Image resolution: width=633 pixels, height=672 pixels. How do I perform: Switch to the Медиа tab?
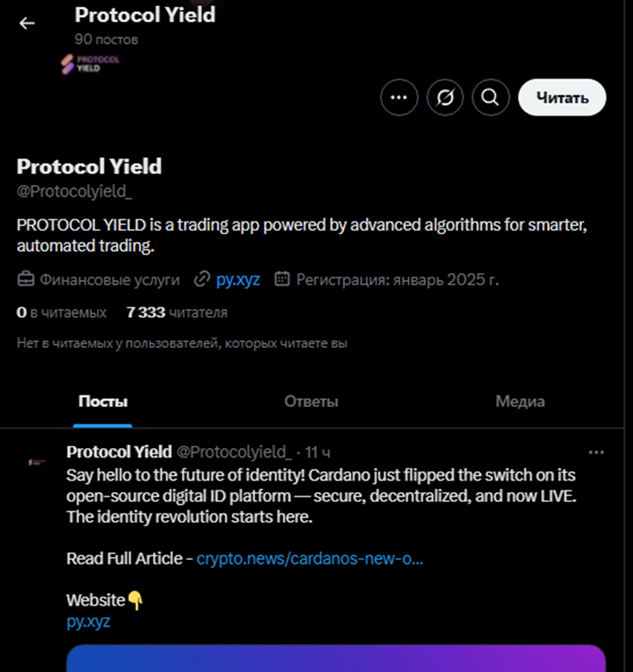coord(520,402)
